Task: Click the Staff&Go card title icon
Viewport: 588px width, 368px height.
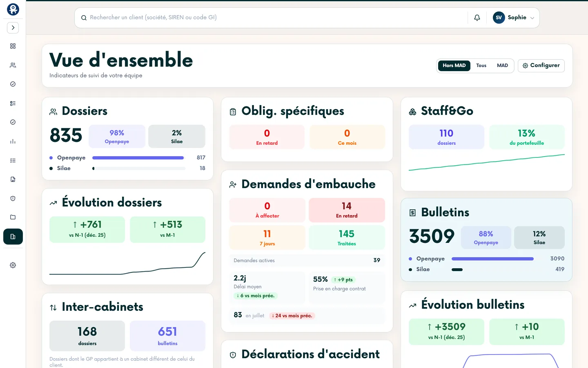Action: [x=413, y=112]
